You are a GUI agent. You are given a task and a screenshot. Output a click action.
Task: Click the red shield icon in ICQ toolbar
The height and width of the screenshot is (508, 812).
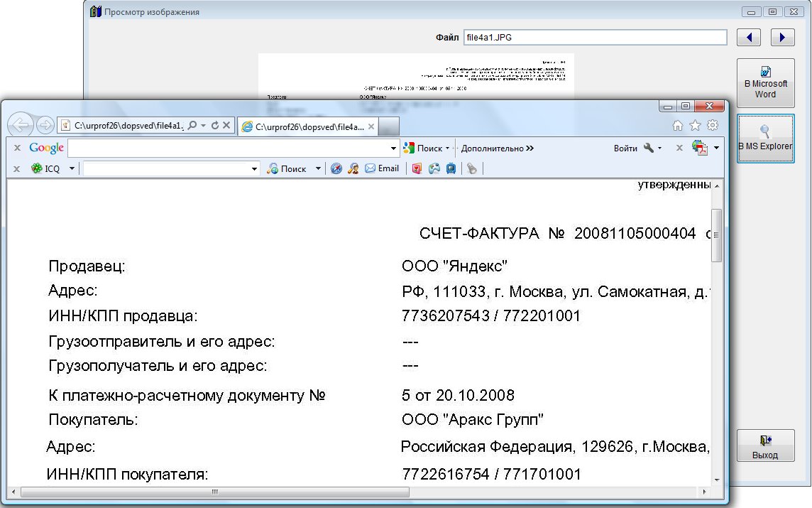coord(417,168)
